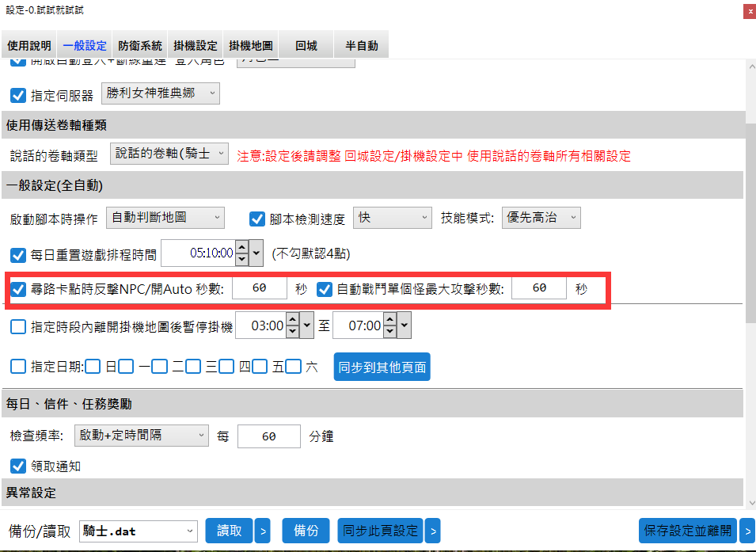The width and height of the screenshot is (756, 552).
Task: Increase the 07:00 end time spinner
Action: 389,320
